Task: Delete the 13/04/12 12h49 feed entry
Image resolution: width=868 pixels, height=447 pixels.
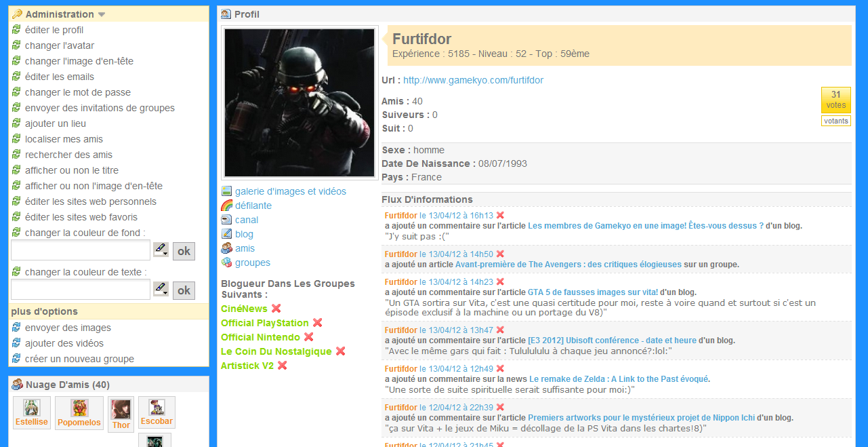Action: point(500,369)
